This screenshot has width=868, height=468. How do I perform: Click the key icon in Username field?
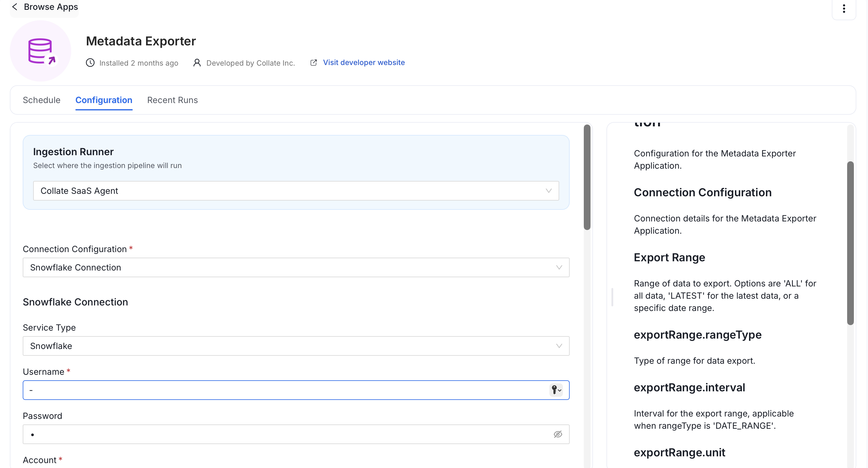pos(556,390)
